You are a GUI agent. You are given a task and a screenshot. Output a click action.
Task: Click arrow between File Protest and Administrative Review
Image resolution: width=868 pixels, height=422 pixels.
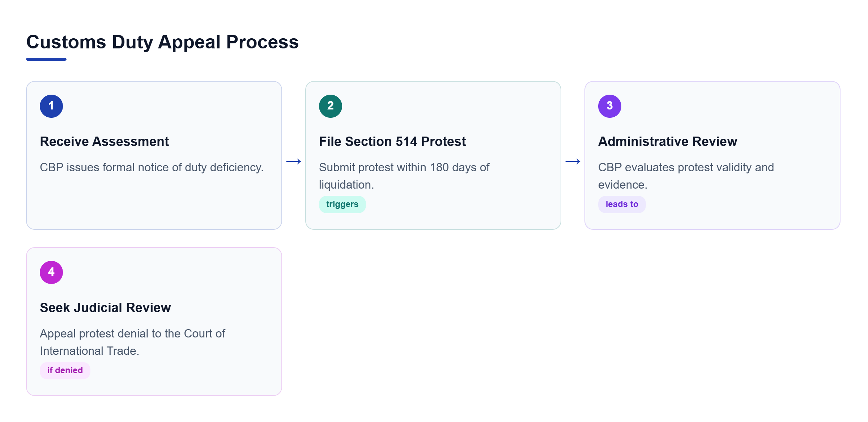click(573, 162)
